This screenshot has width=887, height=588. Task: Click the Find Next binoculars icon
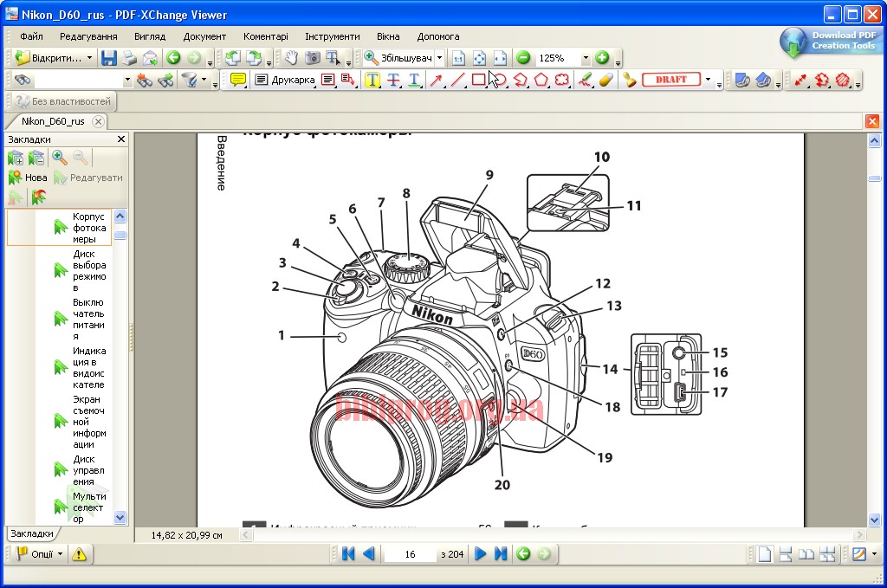click(x=165, y=81)
